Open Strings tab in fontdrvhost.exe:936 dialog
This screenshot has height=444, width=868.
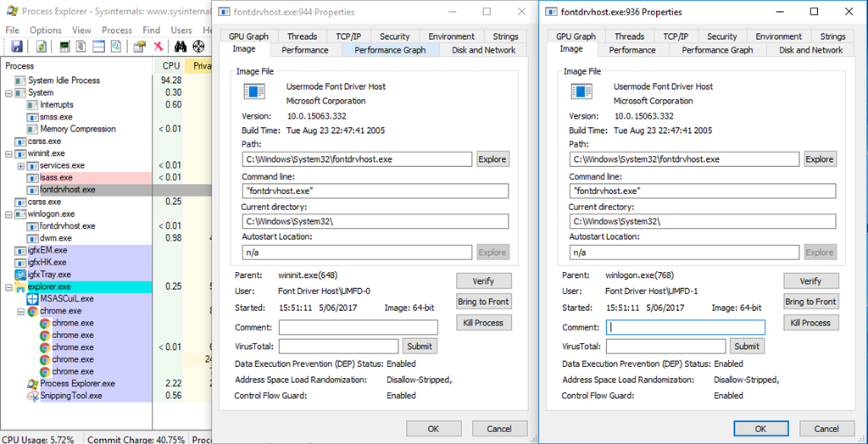[832, 36]
